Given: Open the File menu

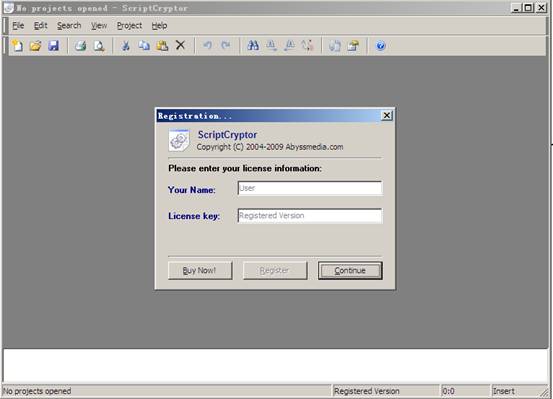Looking at the screenshot, I should (x=18, y=26).
